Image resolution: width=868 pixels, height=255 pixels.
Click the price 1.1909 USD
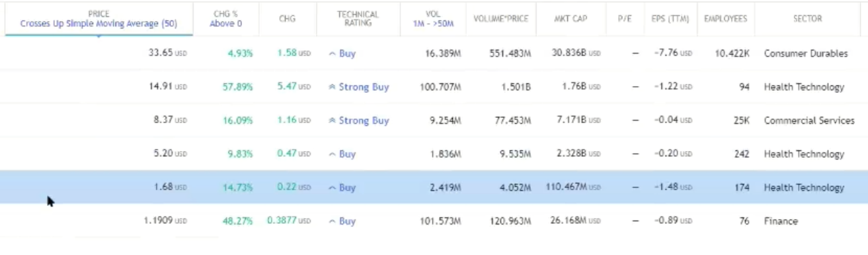(165, 221)
